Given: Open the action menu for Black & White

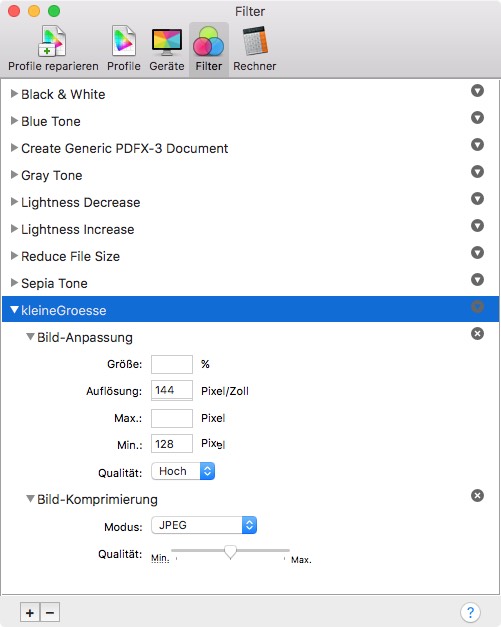Looking at the screenshot, I should (477, 91).
